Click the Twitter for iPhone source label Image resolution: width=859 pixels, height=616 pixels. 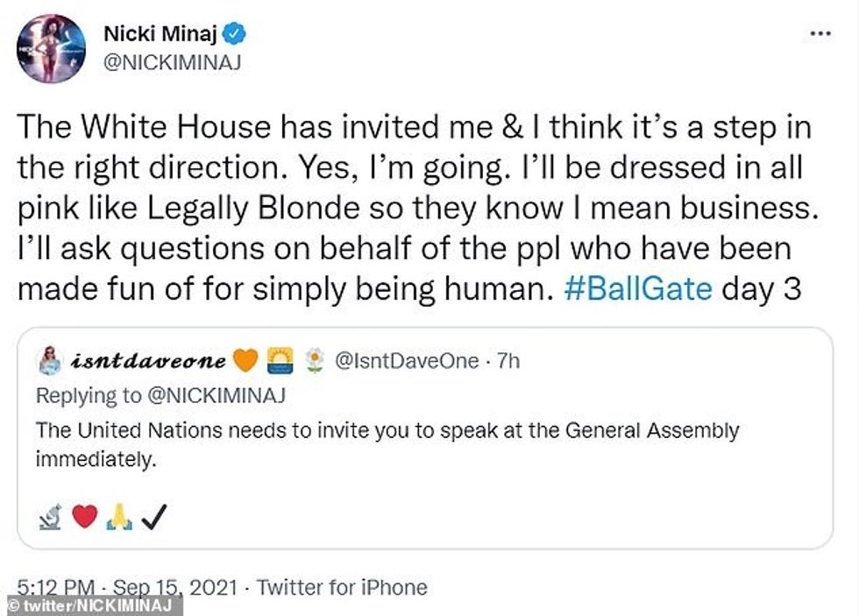pos(342,586)
